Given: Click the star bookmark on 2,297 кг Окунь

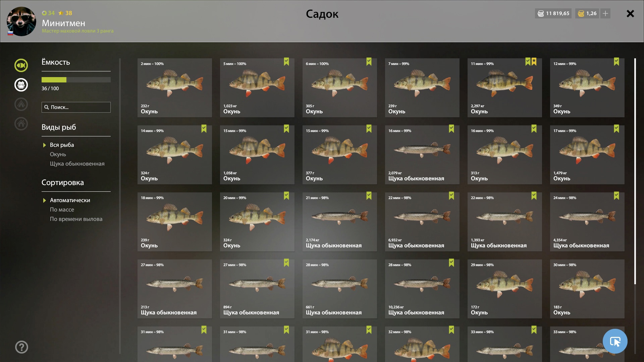Looking at the screenshot, I should 534,62.
